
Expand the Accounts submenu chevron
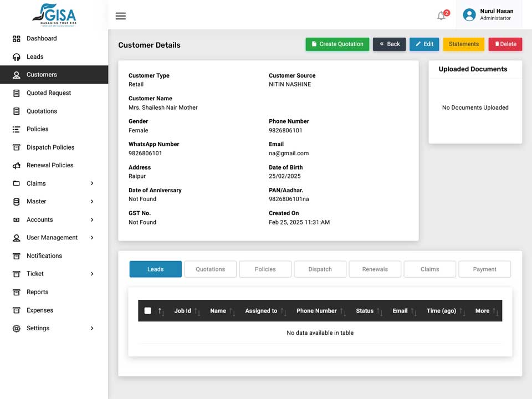click(92, 219)
